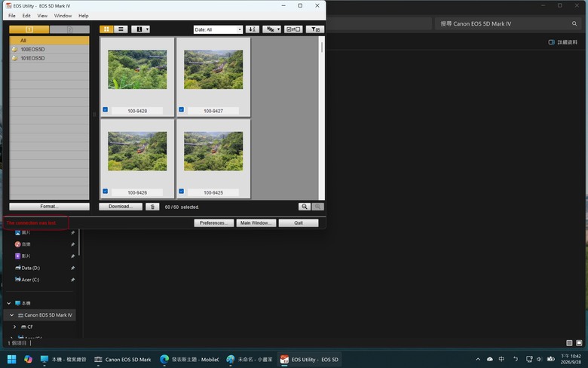Screen dimensions: 588x368
Task: Expand the CF card tree node
Action: point(14,327)
